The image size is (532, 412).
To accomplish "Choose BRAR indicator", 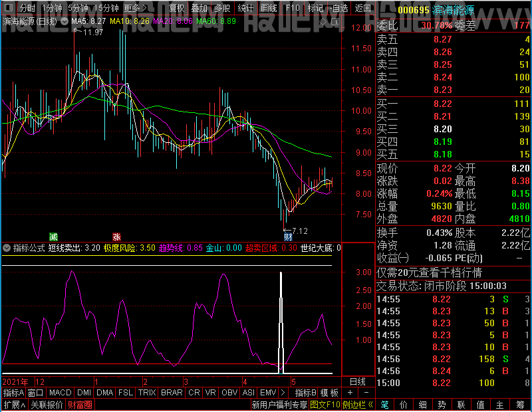I will pyautogui.click(x=172, y=393).
